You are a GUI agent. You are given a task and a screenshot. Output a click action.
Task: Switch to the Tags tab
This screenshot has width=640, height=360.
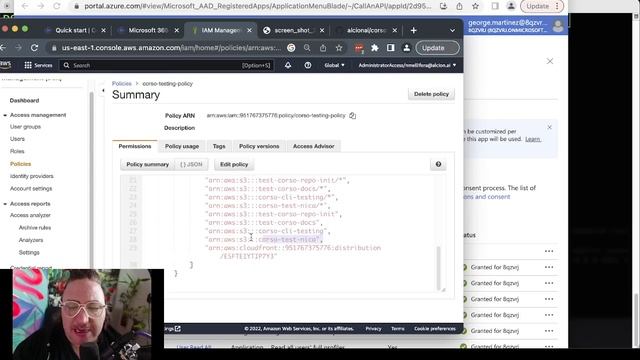[219, 146]
